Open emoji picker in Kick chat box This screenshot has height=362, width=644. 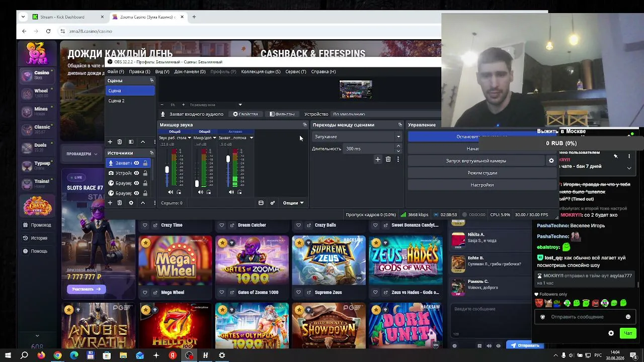[x=628, y=317]
